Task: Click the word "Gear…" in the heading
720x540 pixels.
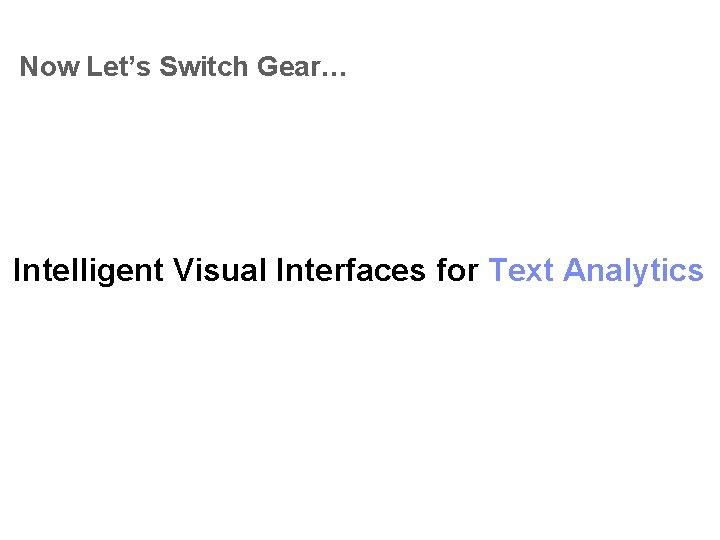Action: click(x=302, y=67)
